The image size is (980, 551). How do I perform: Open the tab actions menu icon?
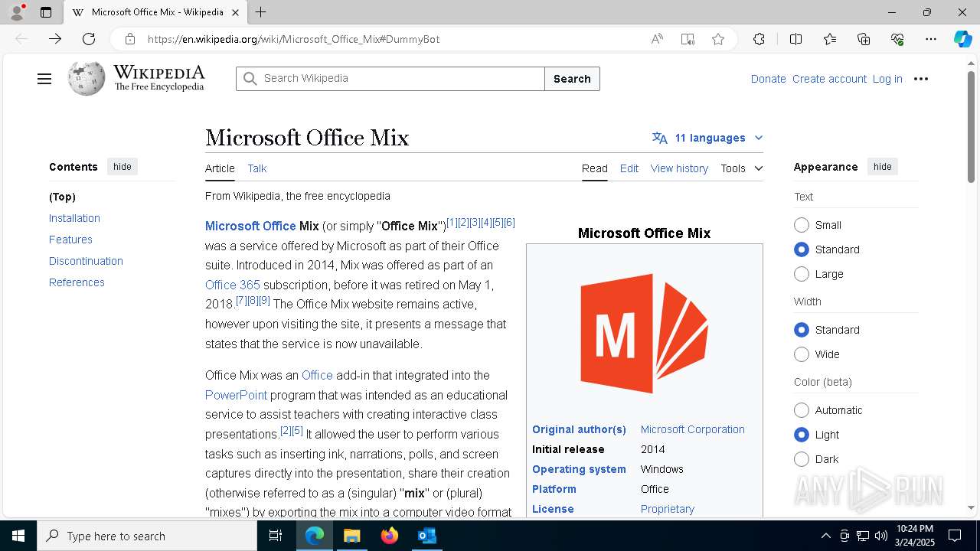coord(46,12)
